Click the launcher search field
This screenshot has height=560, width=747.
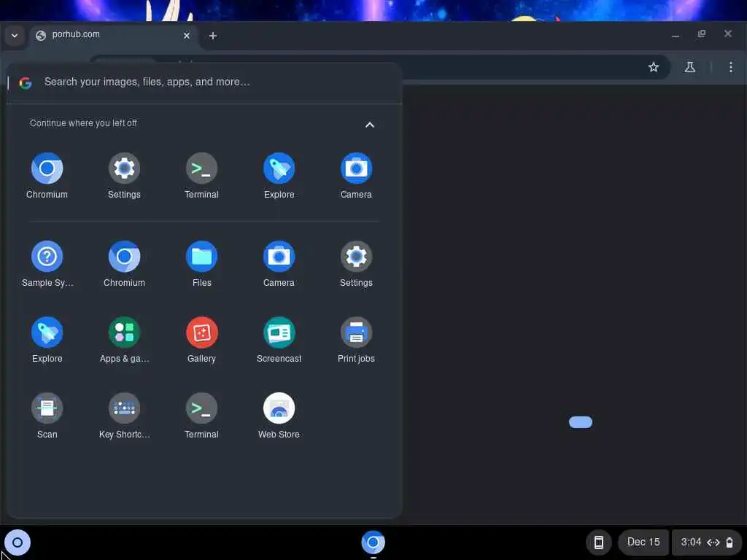(204, 82)
